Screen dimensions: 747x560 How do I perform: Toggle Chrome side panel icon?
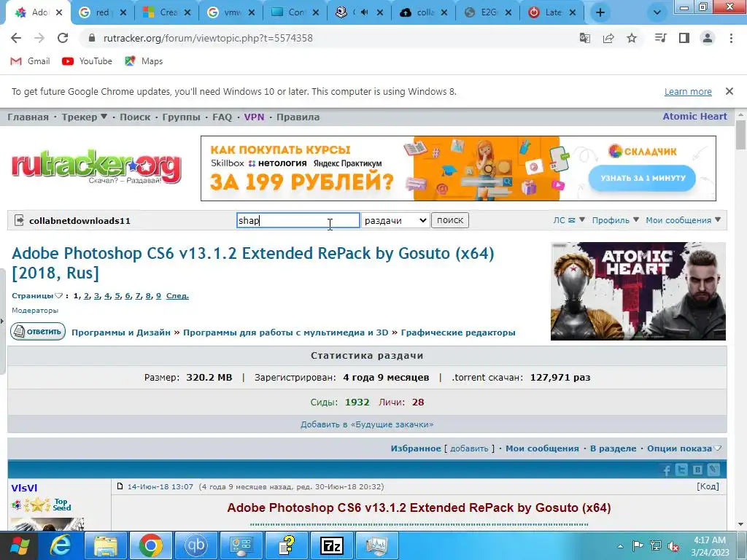pyautogui.click(x=684, y=38)
